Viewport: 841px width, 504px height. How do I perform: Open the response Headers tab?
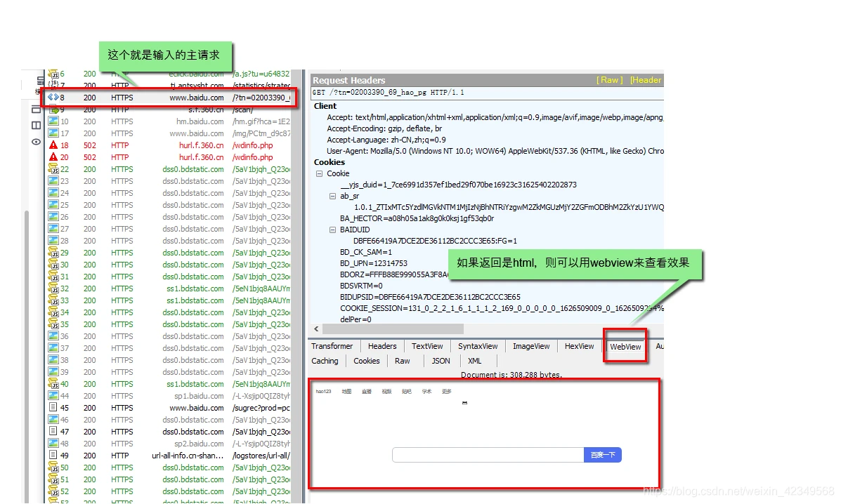pyautogui.click(x=382, y=347)
